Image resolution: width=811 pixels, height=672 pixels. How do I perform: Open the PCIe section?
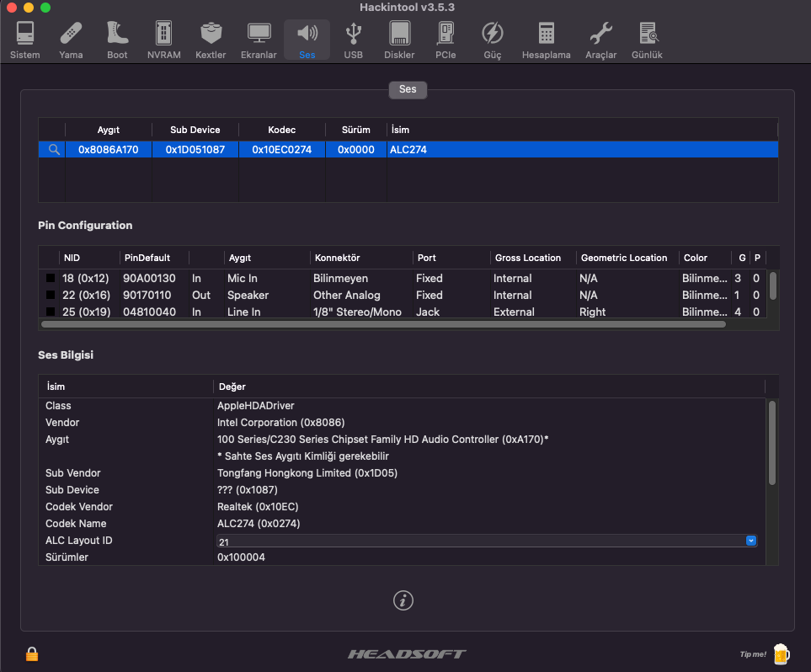tap(446, 40)
